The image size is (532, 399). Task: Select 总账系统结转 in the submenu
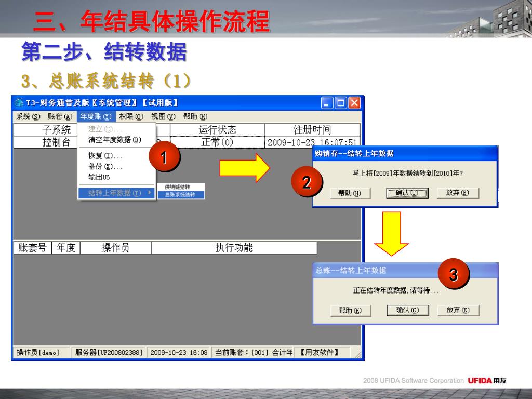[x=181, y=195]
